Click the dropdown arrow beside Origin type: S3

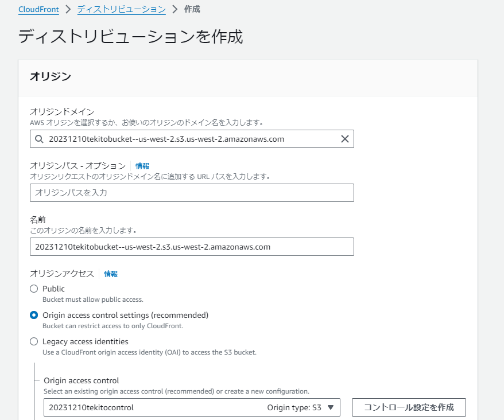tap(331, 407)
